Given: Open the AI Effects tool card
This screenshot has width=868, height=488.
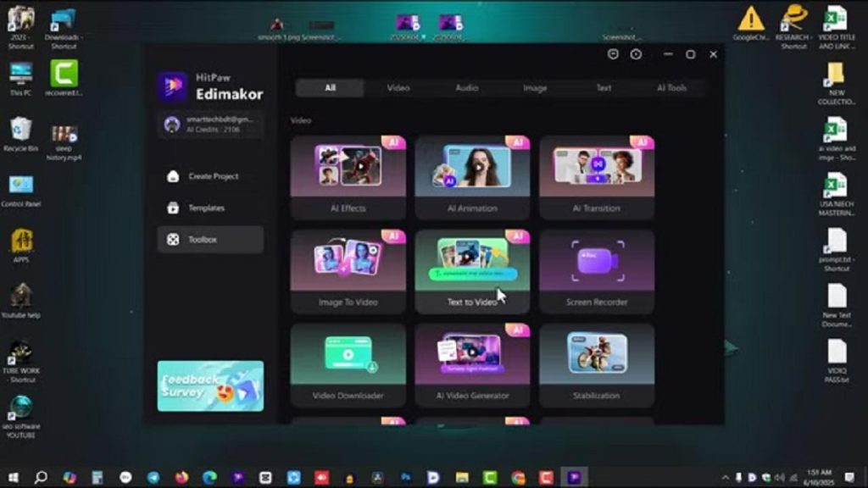Looking at the screenshot, I should pyautogui.click(x=348, y=178).
